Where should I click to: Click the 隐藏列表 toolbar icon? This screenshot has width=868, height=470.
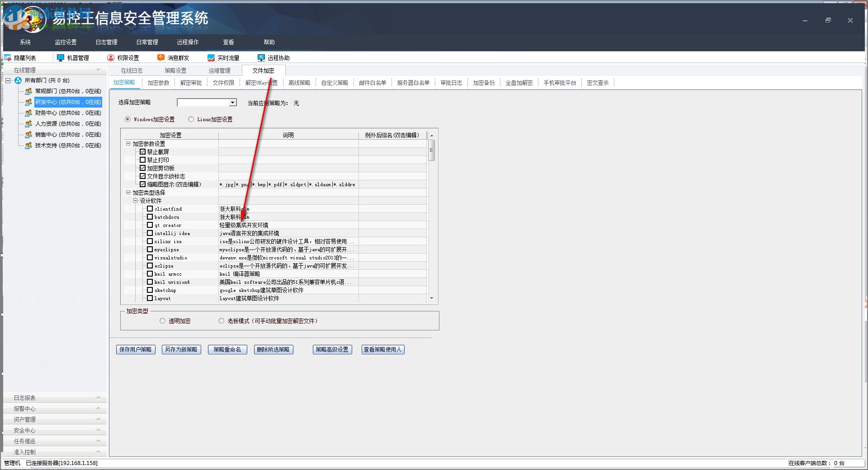[8, 58]
